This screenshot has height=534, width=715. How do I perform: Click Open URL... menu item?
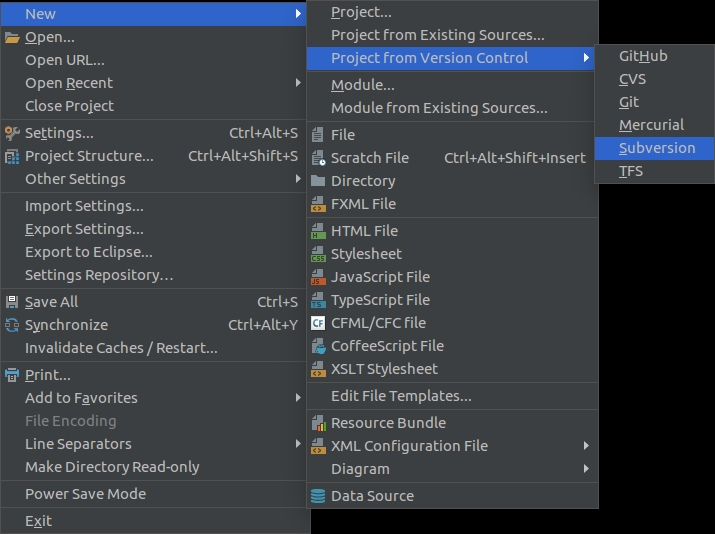click(x=153, y=60)
